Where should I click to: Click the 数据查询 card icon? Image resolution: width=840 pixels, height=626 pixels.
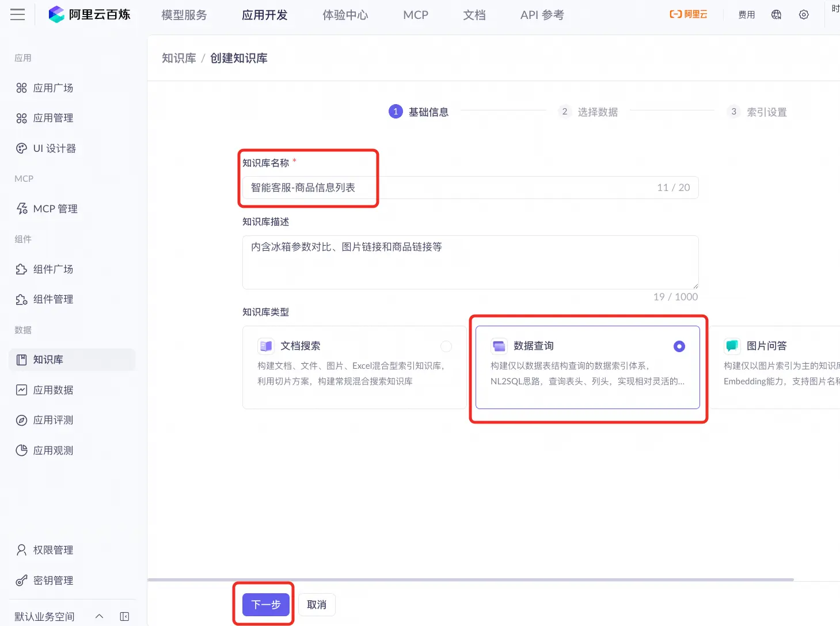[499, 346]
